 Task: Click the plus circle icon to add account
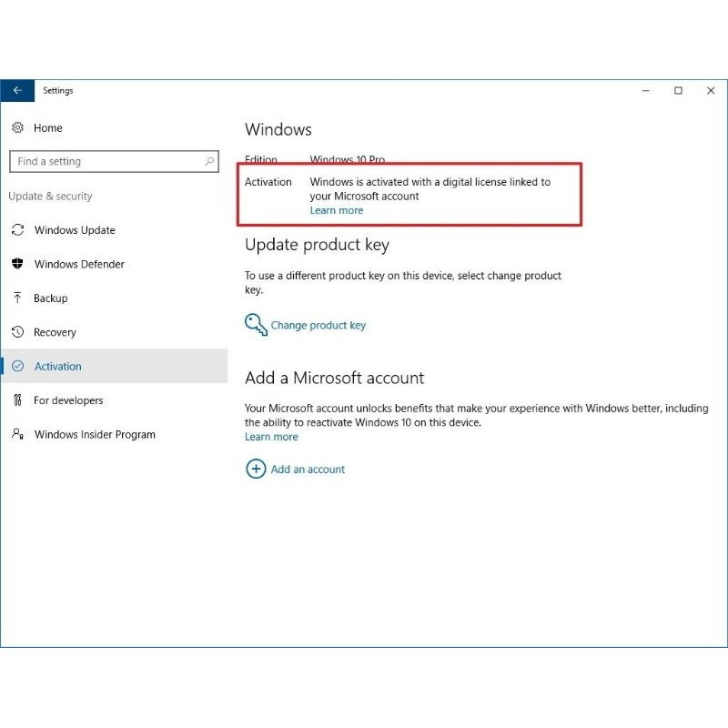point(255,470)
